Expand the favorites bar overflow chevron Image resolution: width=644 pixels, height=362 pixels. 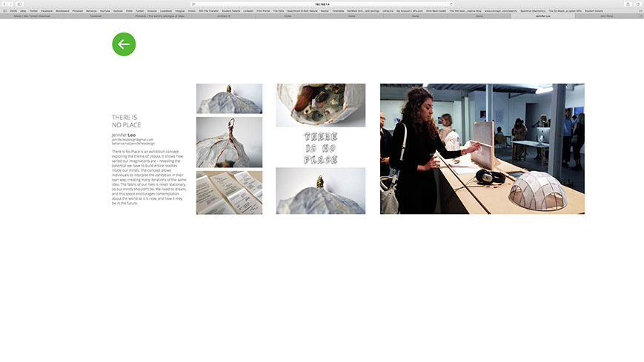click(640, 11)
